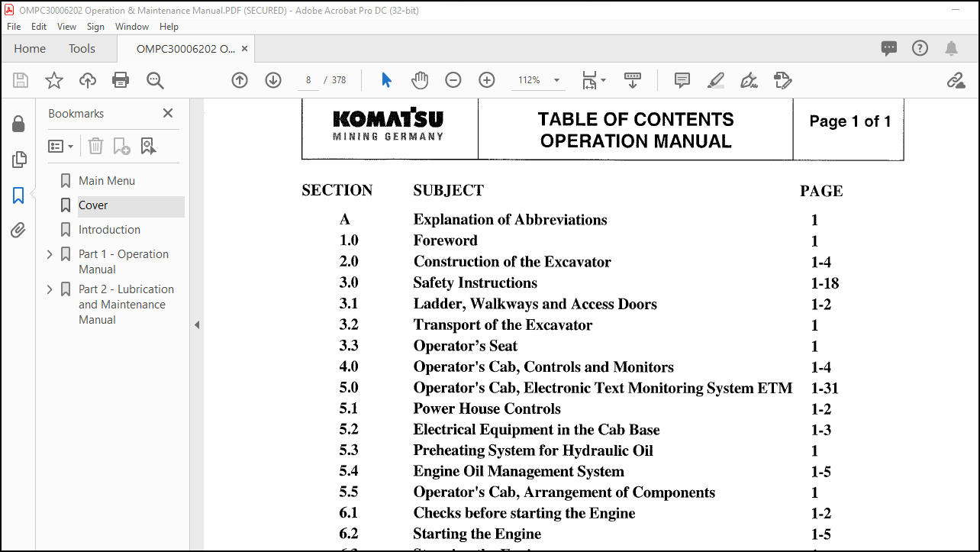The width and height of the screenshot is (980, 552).
Task: Click 'Explanation of Abbreviations' contents entry
Action: coord(511,220)
